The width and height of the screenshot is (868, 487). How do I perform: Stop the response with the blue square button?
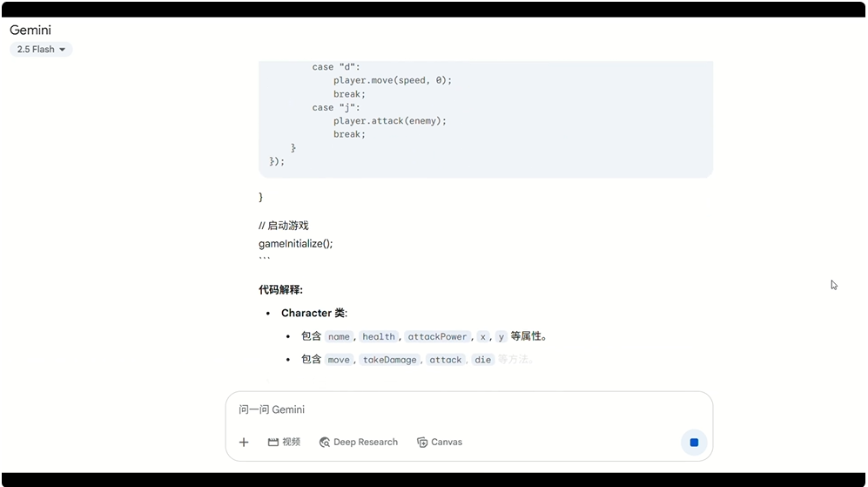click(x=694, y=442)
